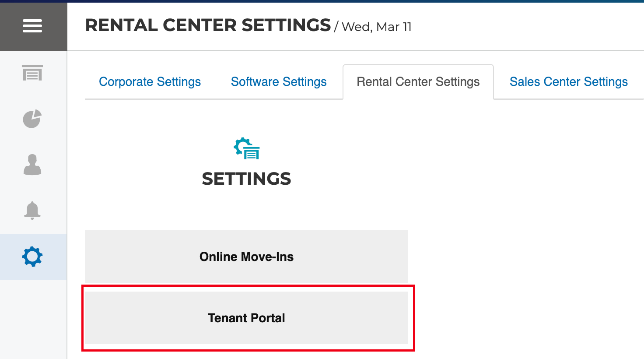Click the RENTAL CENTER SETTINGS page title
The image size is (644, 359).
point(208,25)
